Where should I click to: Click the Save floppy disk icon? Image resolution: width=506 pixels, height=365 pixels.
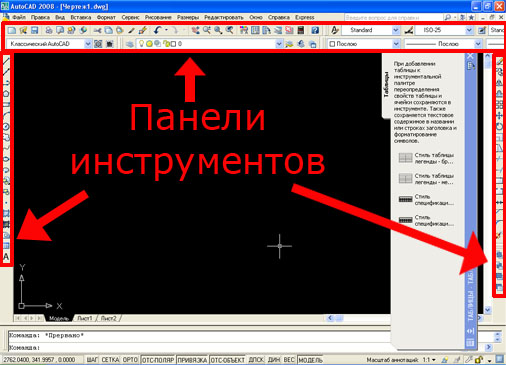pyautogui.click(x=34, y=30)
